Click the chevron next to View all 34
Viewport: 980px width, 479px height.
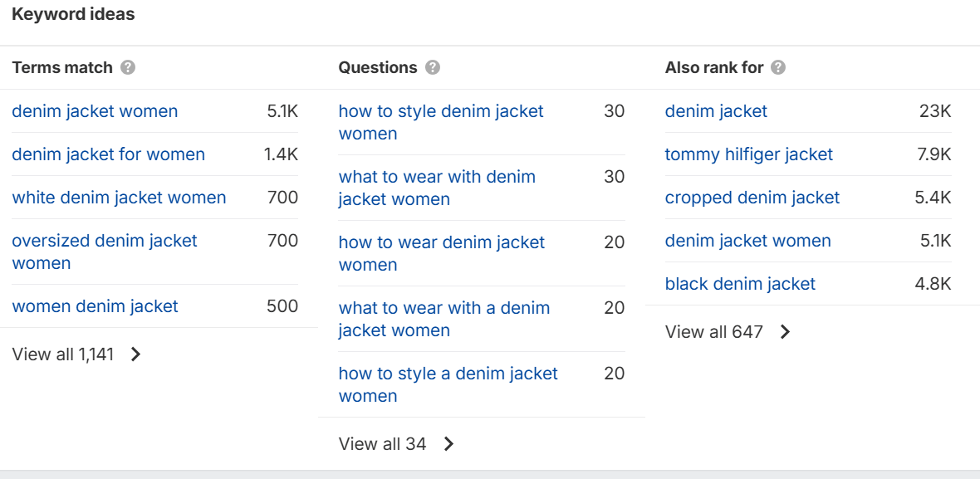[x=448, y=443]
